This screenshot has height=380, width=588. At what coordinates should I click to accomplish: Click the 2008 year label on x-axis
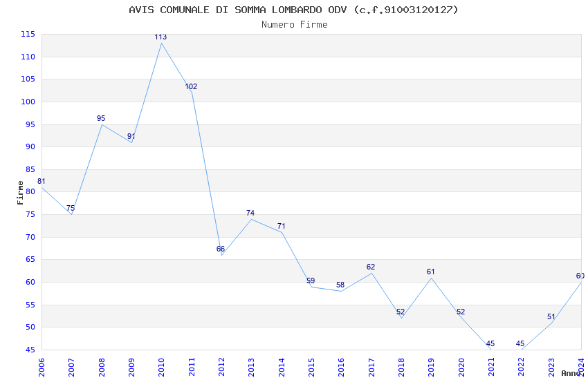[101, 367]
